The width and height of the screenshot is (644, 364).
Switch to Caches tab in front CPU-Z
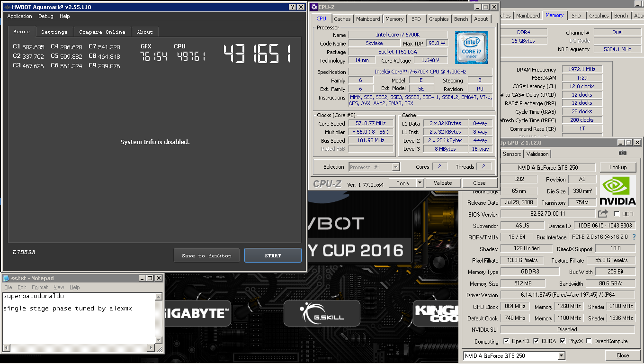342,19
